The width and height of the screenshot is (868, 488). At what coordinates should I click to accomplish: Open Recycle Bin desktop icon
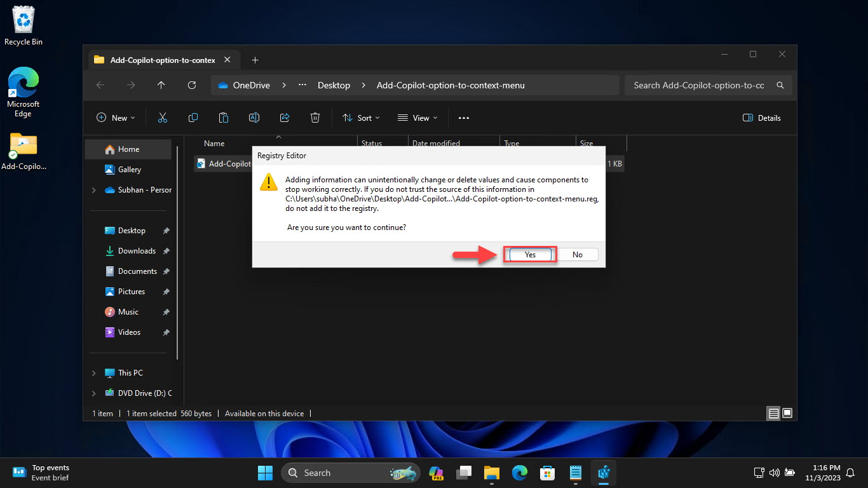pyautogui.click(x=24, y=26)
